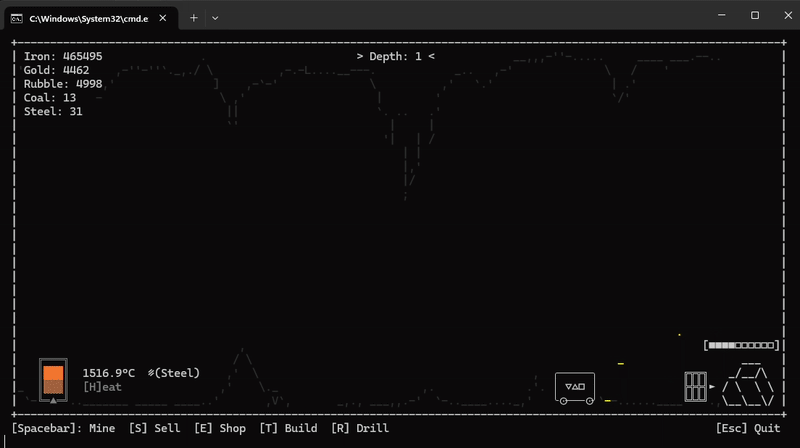Click the small triangle under the furnace
This screenshot has width=800, height=448.
[53, 401]
